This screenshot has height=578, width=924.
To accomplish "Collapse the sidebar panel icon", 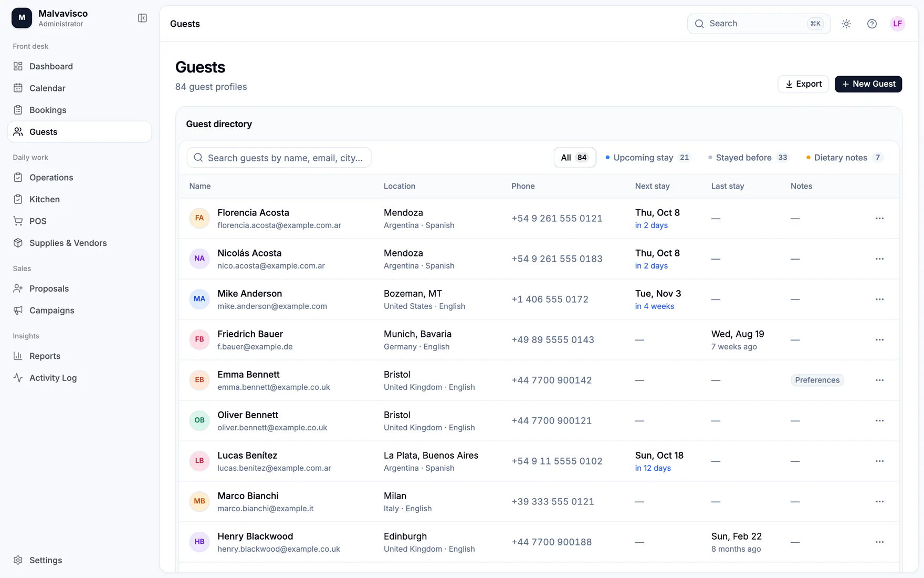I will (142, 18).
